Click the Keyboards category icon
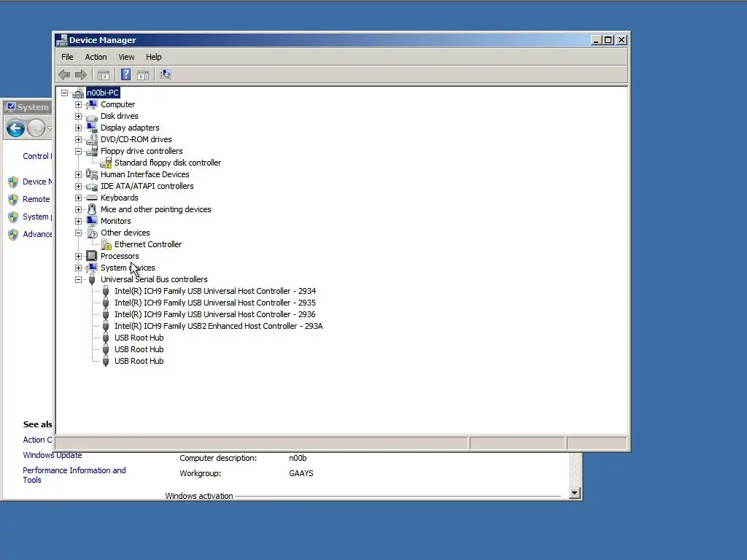Image resolution: width=747 pixels, height=560 pixels. point(92,198)
